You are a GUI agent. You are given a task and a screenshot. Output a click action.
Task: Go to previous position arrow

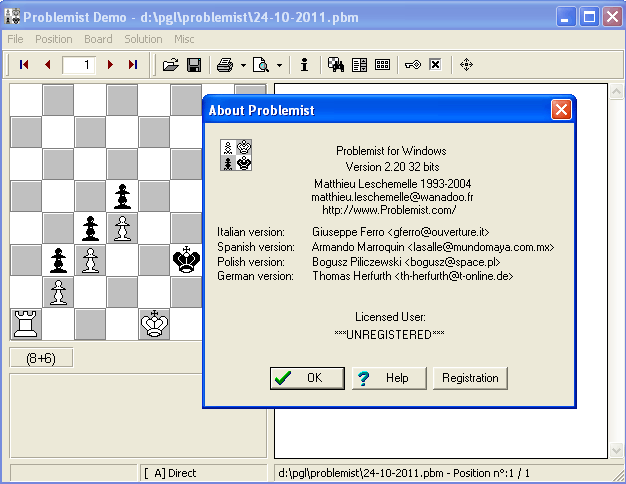click(48, 64)
